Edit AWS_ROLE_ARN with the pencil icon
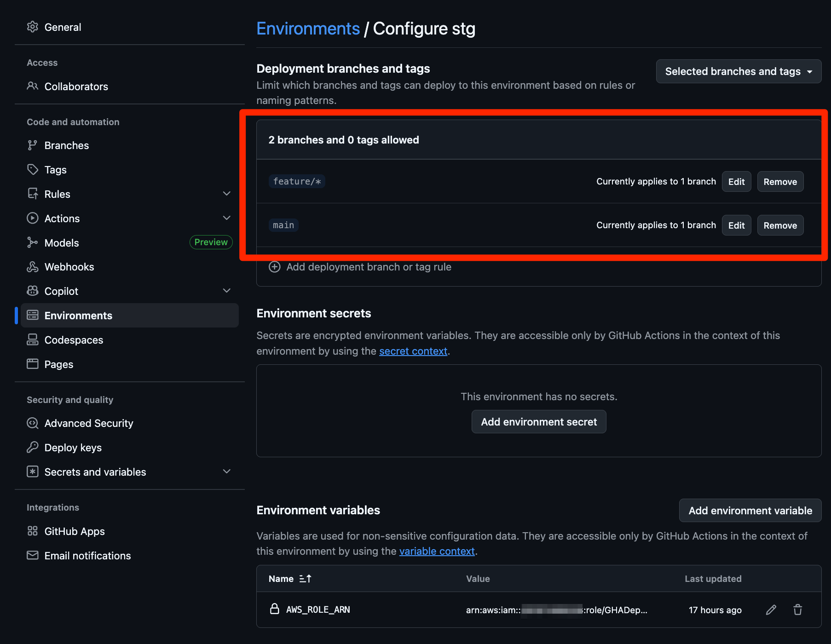 (x=771, y=610)
